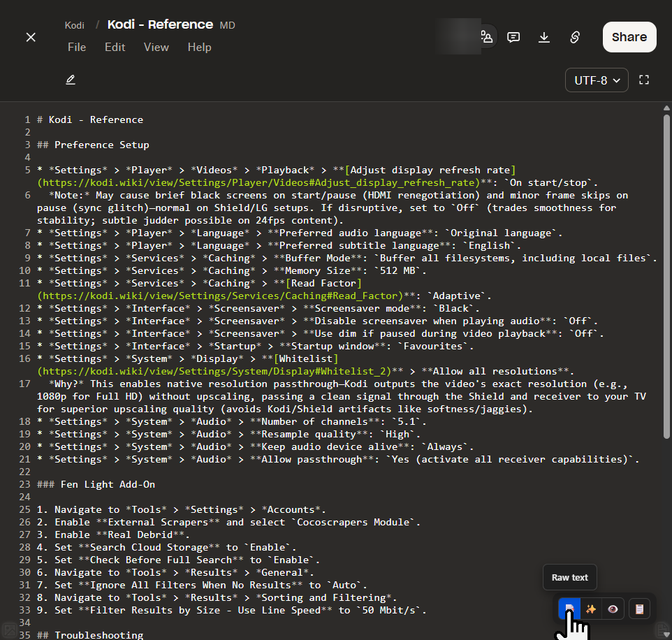Screen dimensions: 672x640
Task: Click 'Disable screensaver when playing audio' line
Action: pos(318,321)
